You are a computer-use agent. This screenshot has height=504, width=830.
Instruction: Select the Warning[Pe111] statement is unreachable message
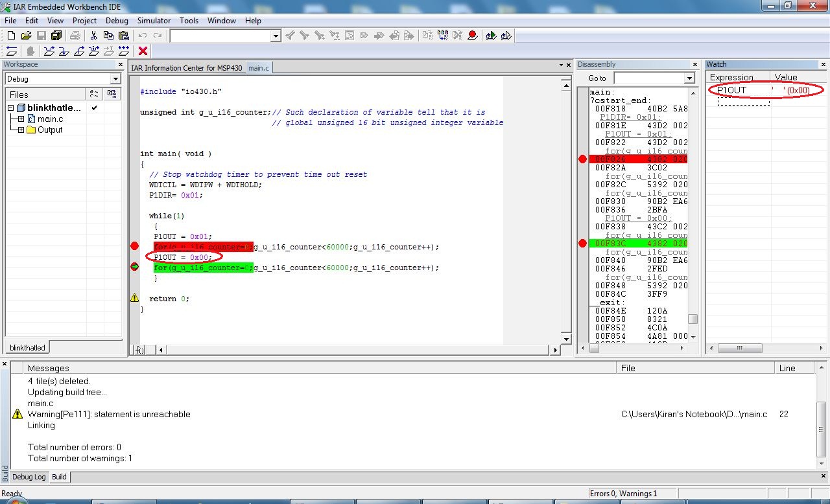coord(109,414)
